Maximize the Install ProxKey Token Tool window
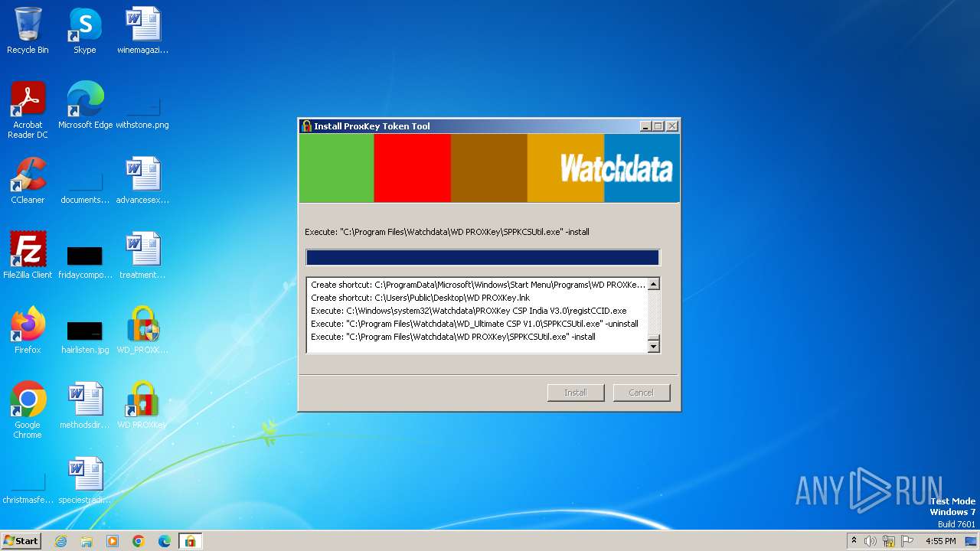The image size is (980, 551). [658, 126]
